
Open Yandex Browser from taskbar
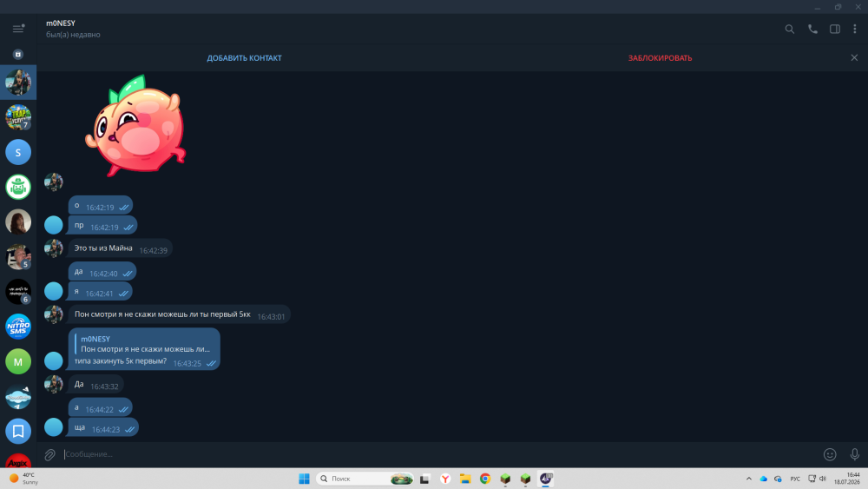pos(445,479)
